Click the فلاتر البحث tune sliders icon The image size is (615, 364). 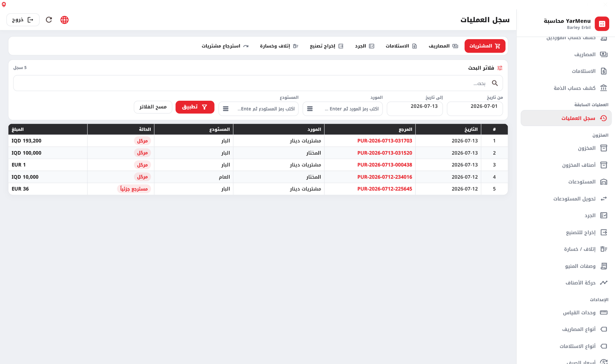point(500,68)
